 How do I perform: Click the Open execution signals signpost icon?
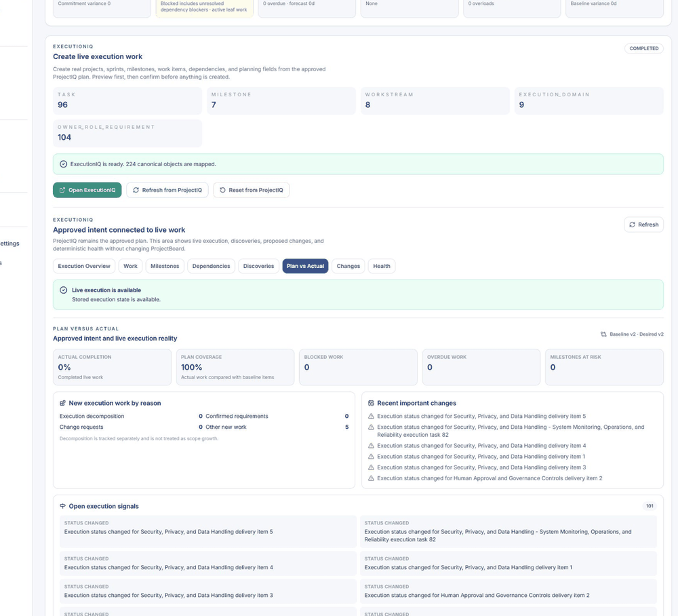pyautogui.click(x=62, y=505)
